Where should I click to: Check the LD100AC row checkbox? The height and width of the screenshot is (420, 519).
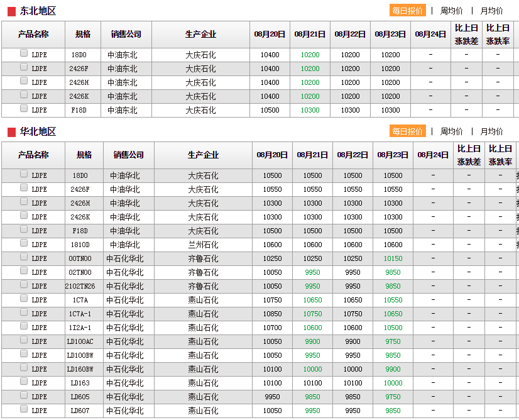pos(24,340)
